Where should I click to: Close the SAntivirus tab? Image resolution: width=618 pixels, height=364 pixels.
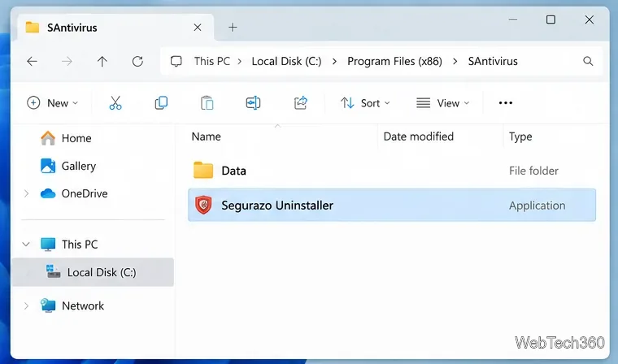tap(198, 27)
